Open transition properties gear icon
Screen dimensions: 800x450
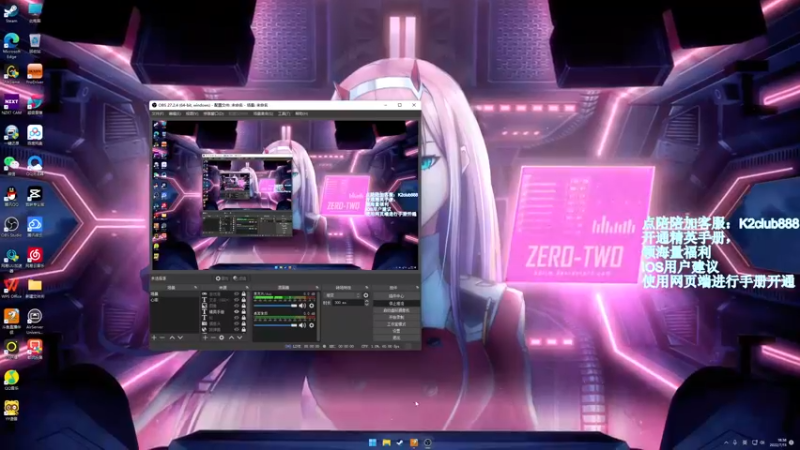point(366,295)
